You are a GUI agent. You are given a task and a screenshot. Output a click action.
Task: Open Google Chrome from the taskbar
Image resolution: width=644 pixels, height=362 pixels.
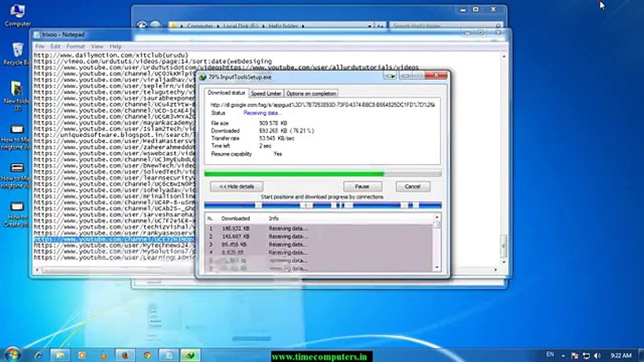[x=147, y=355]
